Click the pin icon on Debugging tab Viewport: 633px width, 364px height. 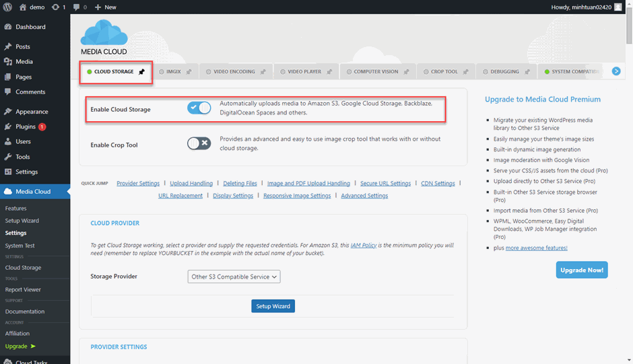coord(527,72)
